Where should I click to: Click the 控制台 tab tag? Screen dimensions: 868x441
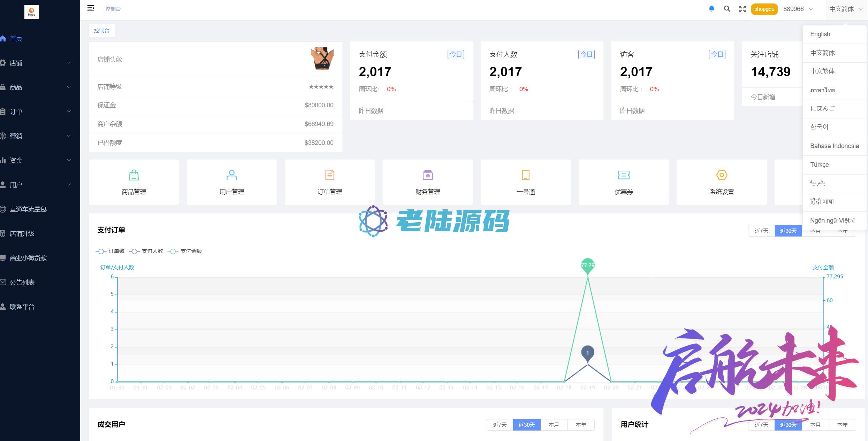pyautogui.click(x=102, y=31)
